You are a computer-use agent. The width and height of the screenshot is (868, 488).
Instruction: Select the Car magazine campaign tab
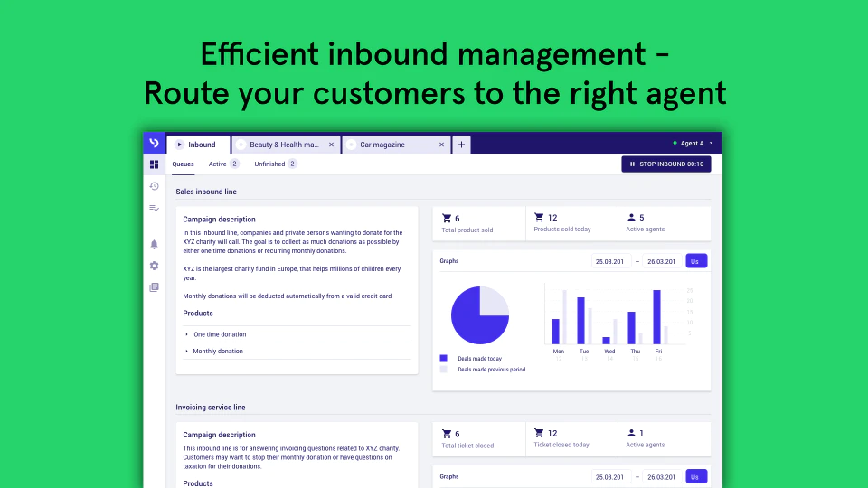tap(395, 145)
